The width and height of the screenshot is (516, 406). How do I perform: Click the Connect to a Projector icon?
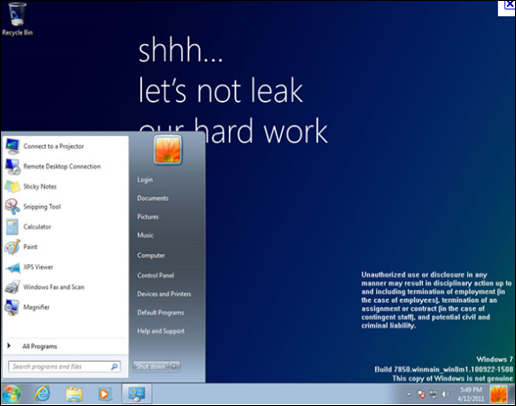click(x=13, y=147)
